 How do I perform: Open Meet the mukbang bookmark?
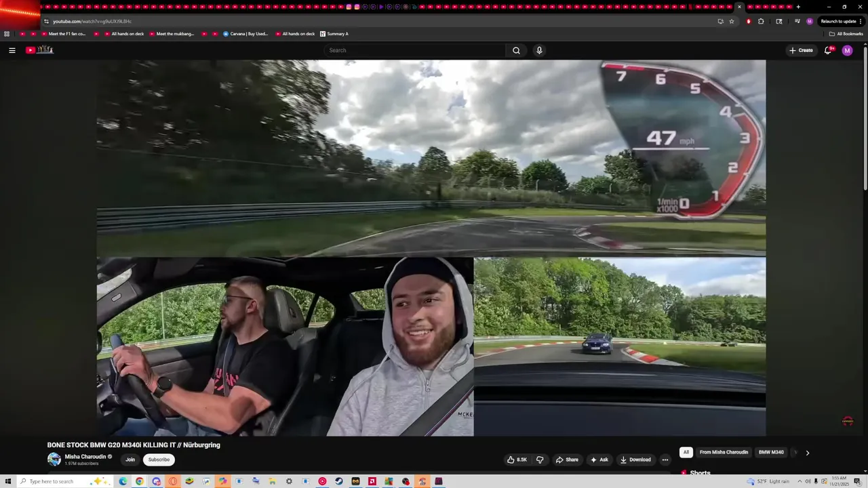click(x=172, y=34)
